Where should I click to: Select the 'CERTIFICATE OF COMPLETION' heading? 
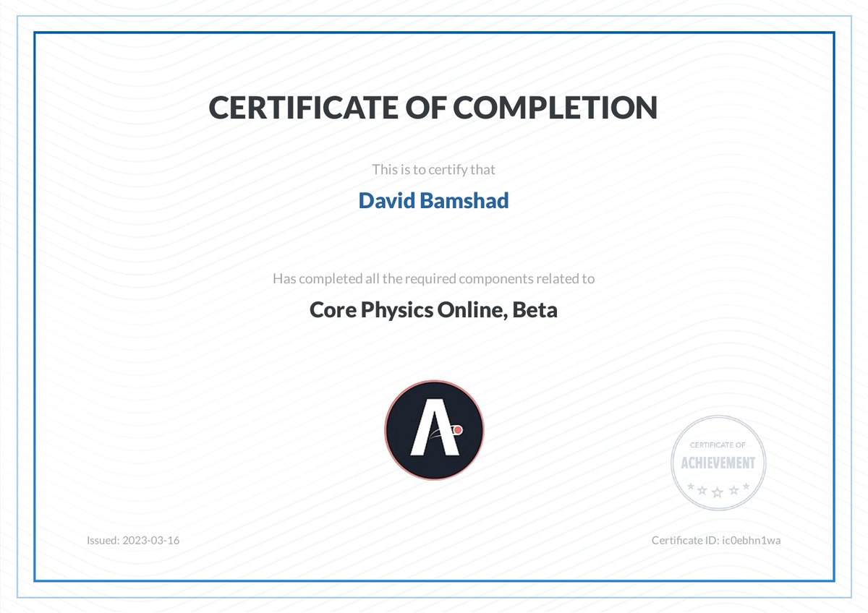(x=433, y=108)
